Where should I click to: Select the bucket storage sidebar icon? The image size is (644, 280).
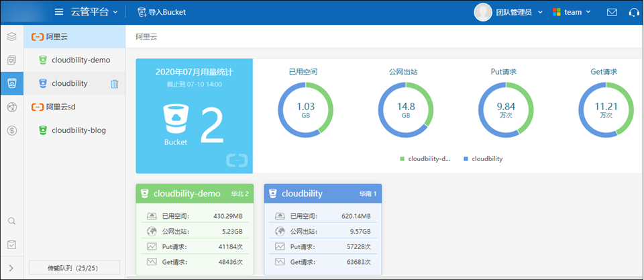(12, 83)
